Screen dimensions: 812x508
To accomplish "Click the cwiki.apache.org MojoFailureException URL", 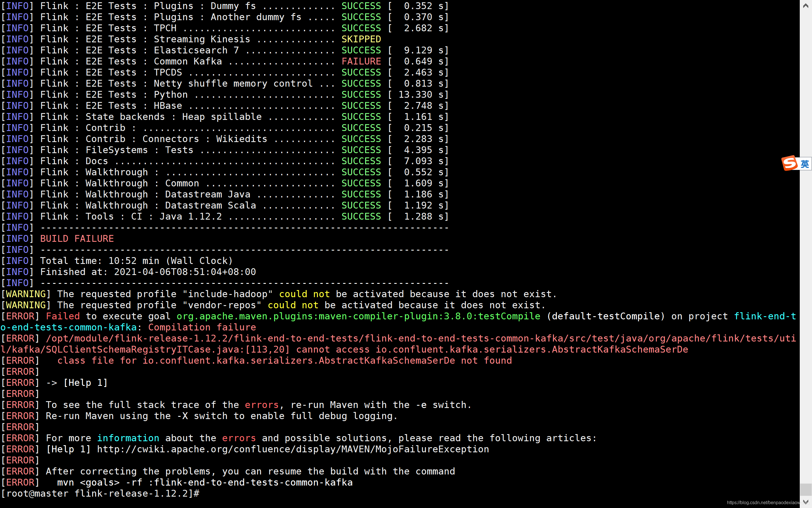I will (293, 449).
